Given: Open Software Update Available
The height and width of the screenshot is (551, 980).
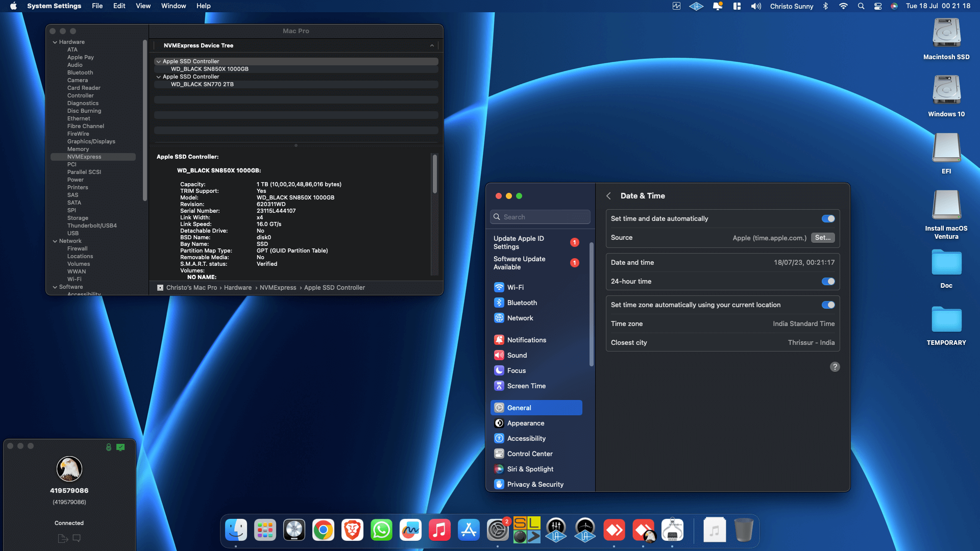Looking at the screenshot, I should (536, 263).
